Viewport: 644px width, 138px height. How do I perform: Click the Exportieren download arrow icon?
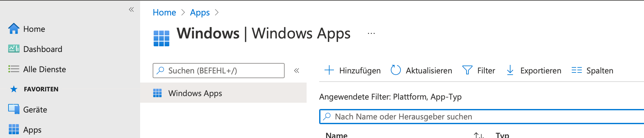(x=510, y=70)
